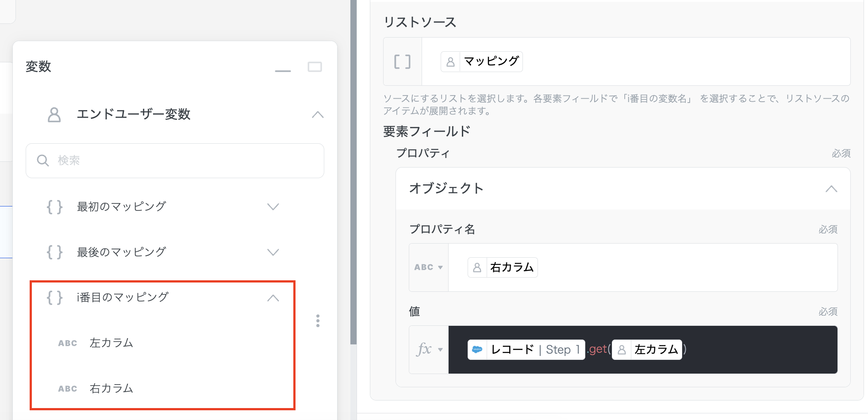Open the fx type dropdown for 値

(x=429, y=350)
